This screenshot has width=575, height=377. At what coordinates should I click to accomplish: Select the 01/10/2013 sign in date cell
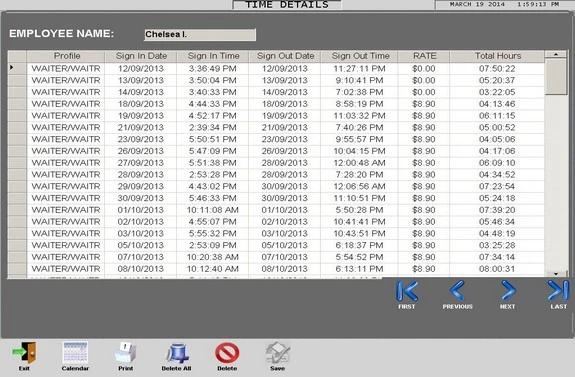point(140,210)
